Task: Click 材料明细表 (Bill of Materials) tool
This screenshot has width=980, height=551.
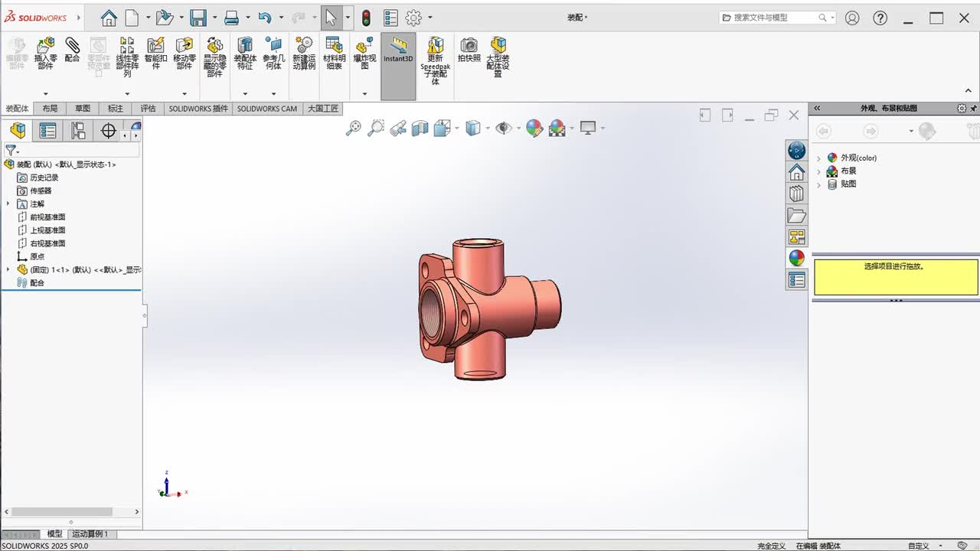Action: click(x=334, y=54)
